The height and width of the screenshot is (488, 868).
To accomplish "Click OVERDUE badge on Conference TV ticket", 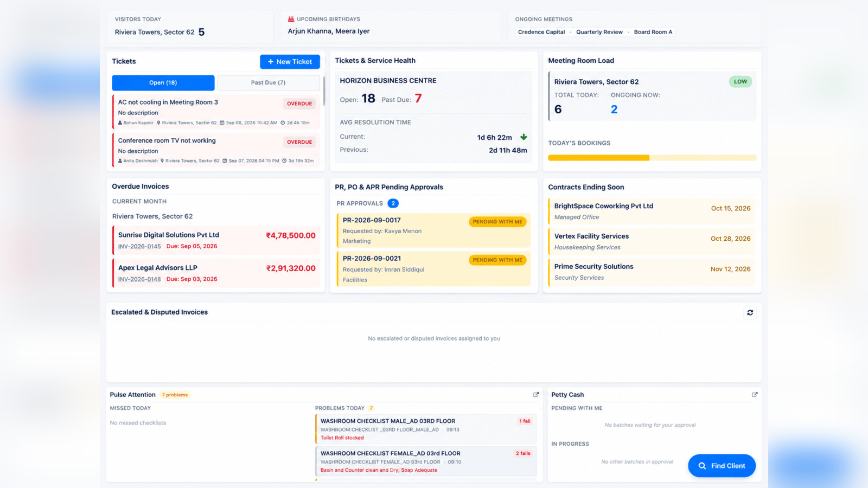I will (299, 142).
